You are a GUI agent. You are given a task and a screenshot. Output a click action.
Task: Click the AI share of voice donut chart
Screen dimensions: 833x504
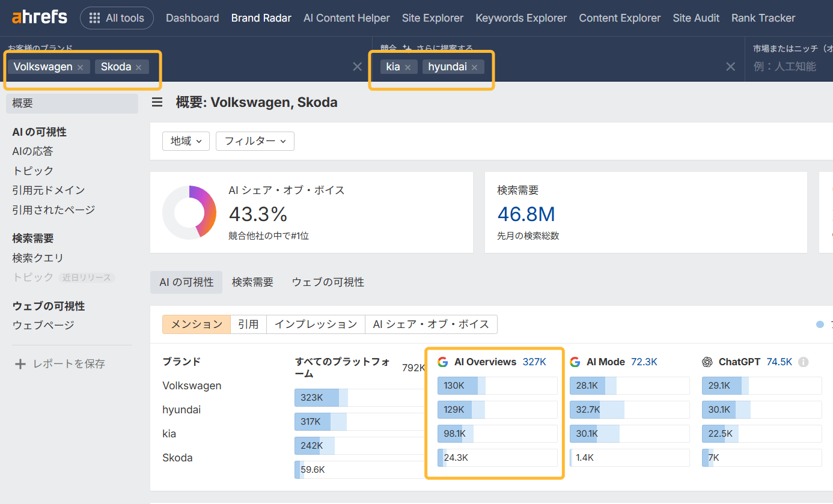tap(189, 212)
